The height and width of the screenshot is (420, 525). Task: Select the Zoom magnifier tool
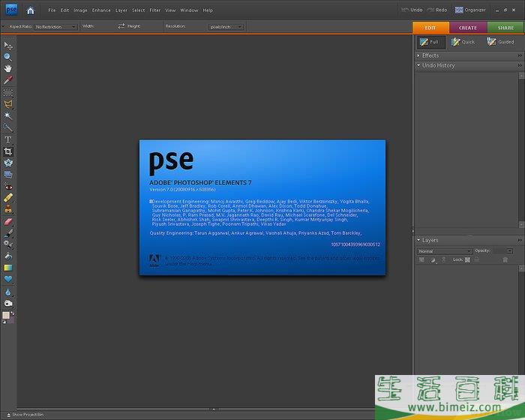click(8, 57)
